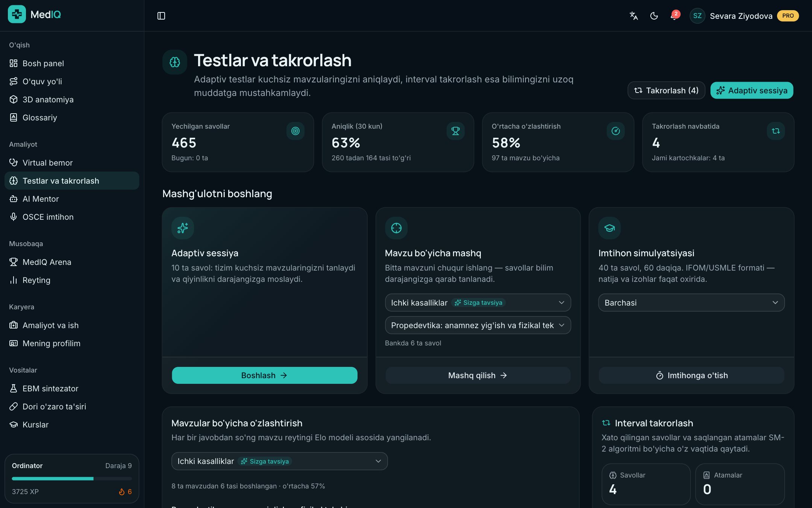Expand Ichki kasalliklar dropdown under Mavzular bo'yicha o'zlashtirish
This screenshot has width=812, height=508.
(x=279, y=461)
